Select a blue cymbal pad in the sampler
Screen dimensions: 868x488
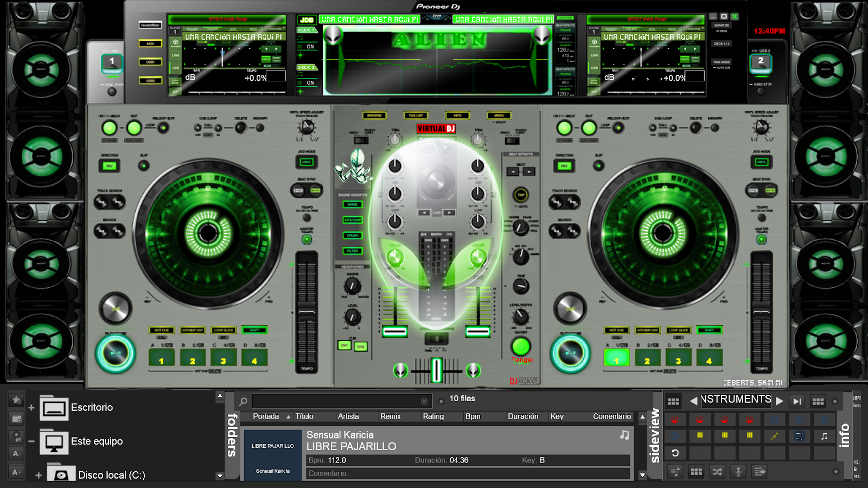775,420
